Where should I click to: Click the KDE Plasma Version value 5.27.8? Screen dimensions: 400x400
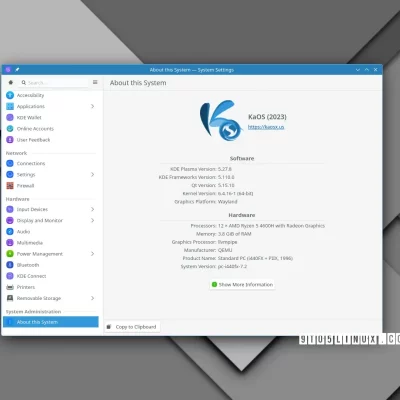click(225, 169)
